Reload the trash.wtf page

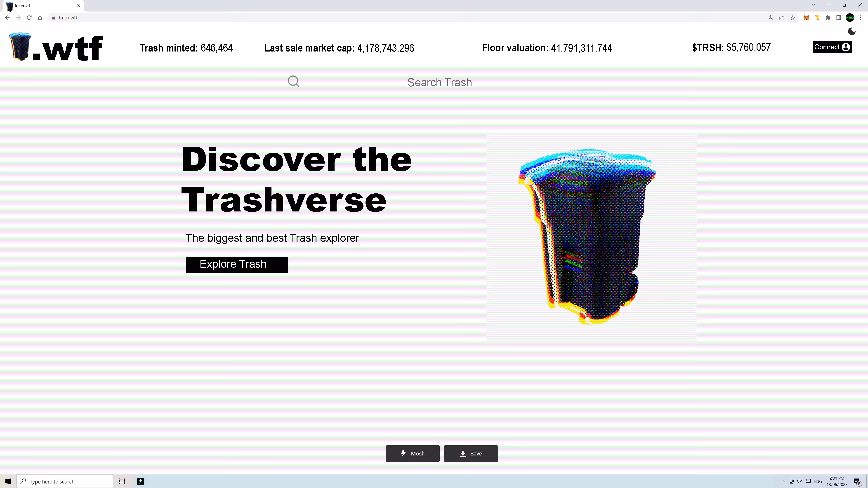[x=29, y=18]
